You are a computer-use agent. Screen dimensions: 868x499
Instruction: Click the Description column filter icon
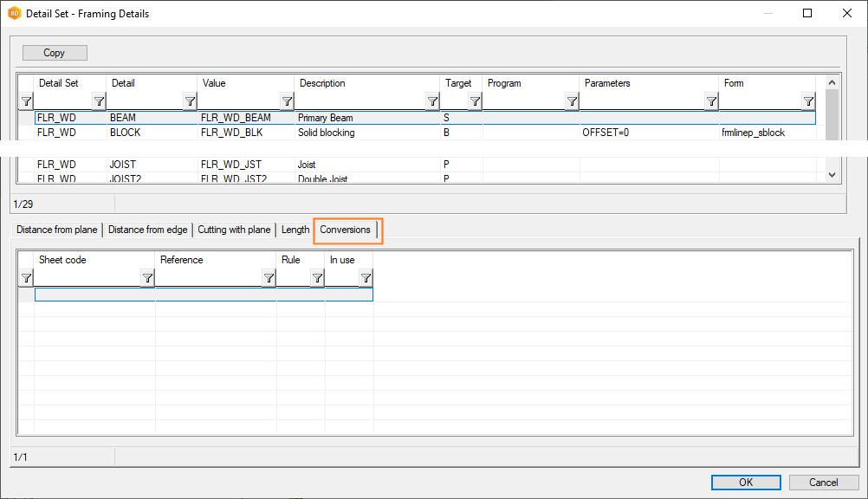click(x=432, y=101)
